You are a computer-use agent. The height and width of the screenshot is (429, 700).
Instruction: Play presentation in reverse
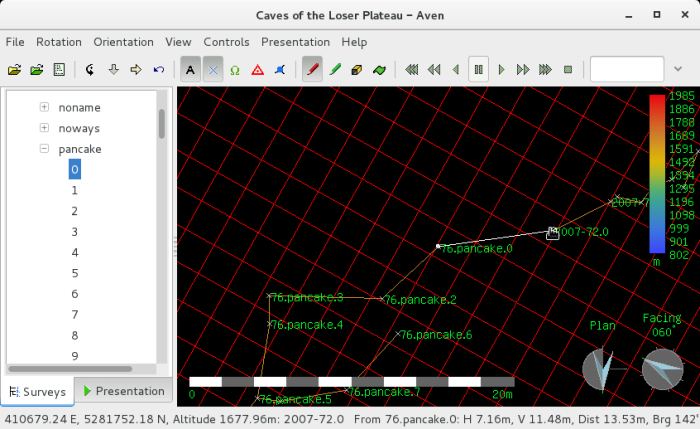[x=456, y=70]
